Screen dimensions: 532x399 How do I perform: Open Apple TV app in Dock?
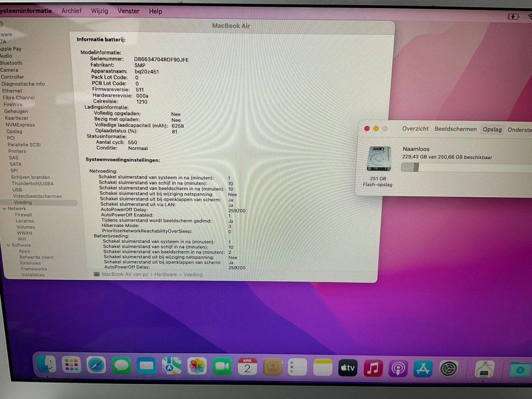pos(348,368)
